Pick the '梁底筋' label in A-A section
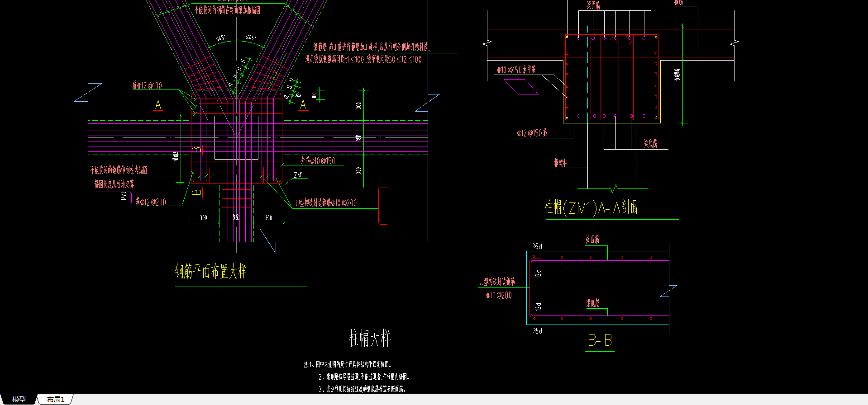868x405 pixels. pos(650,144)
